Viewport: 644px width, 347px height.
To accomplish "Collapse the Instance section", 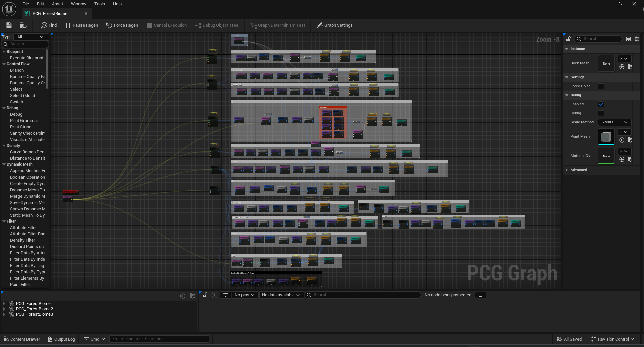I will coord(567,49).
